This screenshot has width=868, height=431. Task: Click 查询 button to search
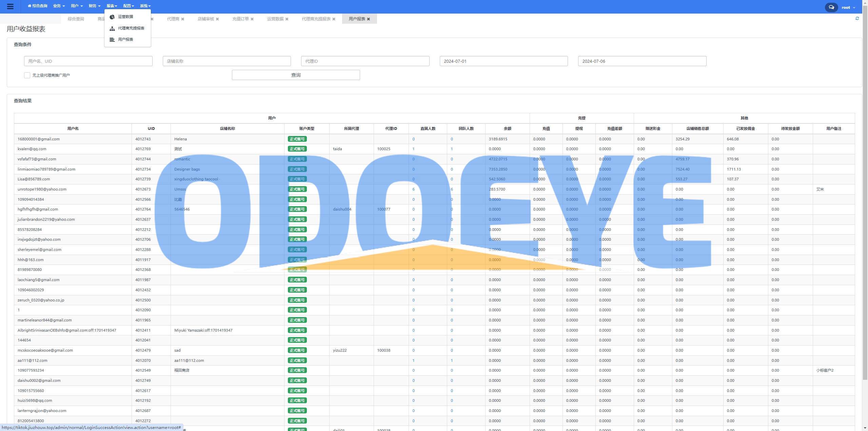pos(296,75)
